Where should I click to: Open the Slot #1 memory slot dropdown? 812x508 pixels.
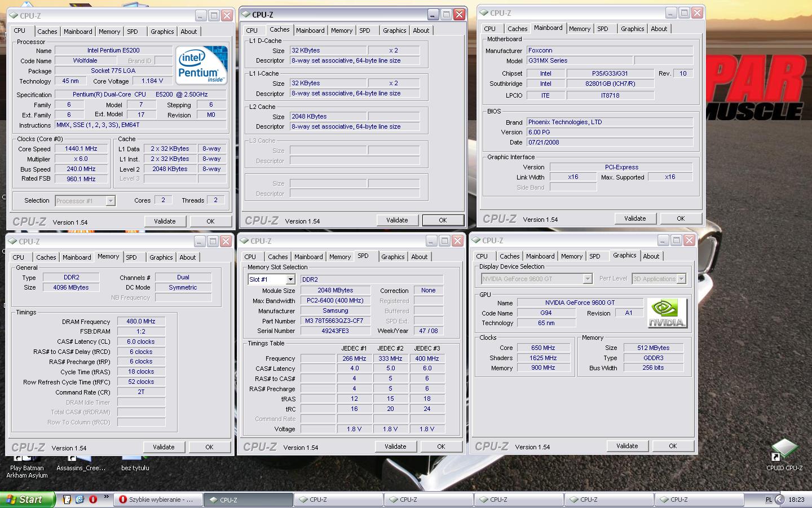tap(290, 279)
